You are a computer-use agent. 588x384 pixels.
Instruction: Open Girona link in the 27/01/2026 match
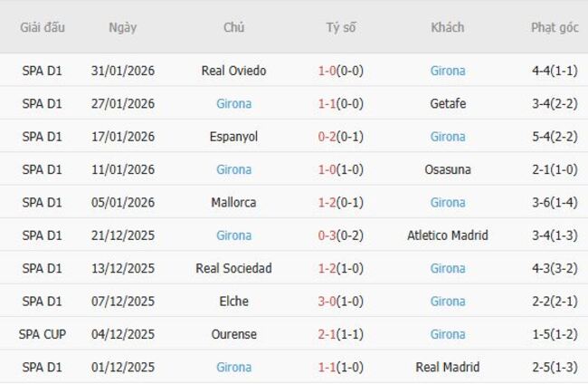[x=233, y=103]
